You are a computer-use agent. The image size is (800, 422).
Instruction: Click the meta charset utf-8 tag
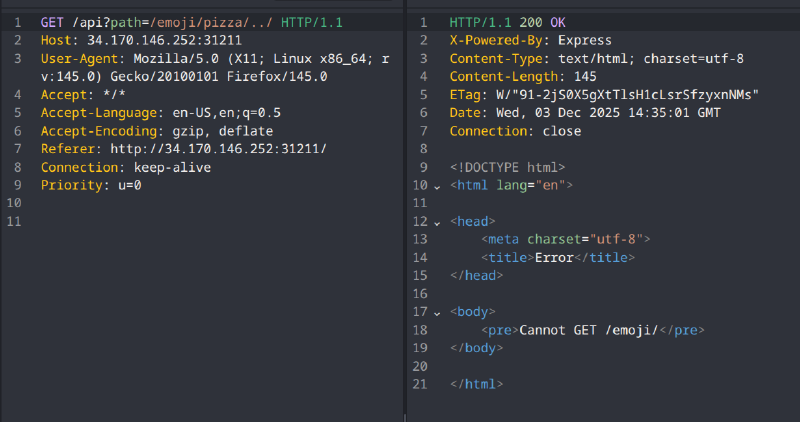[565, 240]
